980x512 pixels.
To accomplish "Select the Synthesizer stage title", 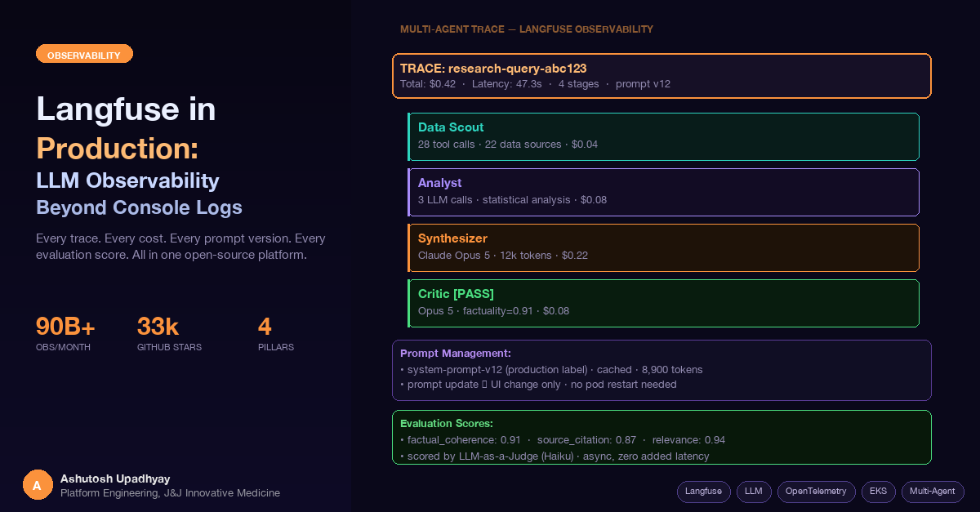I will point(452,238).
